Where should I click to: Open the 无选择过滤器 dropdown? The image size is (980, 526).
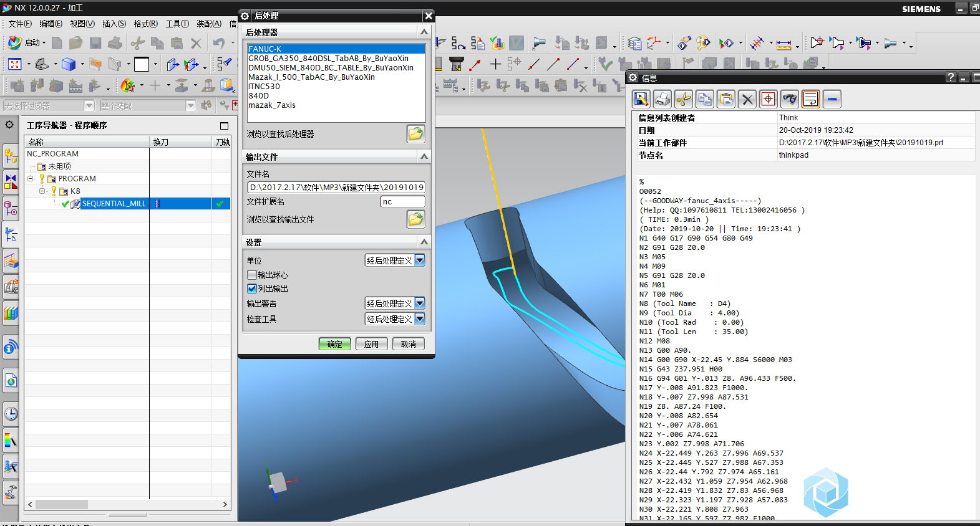(89, 106)
